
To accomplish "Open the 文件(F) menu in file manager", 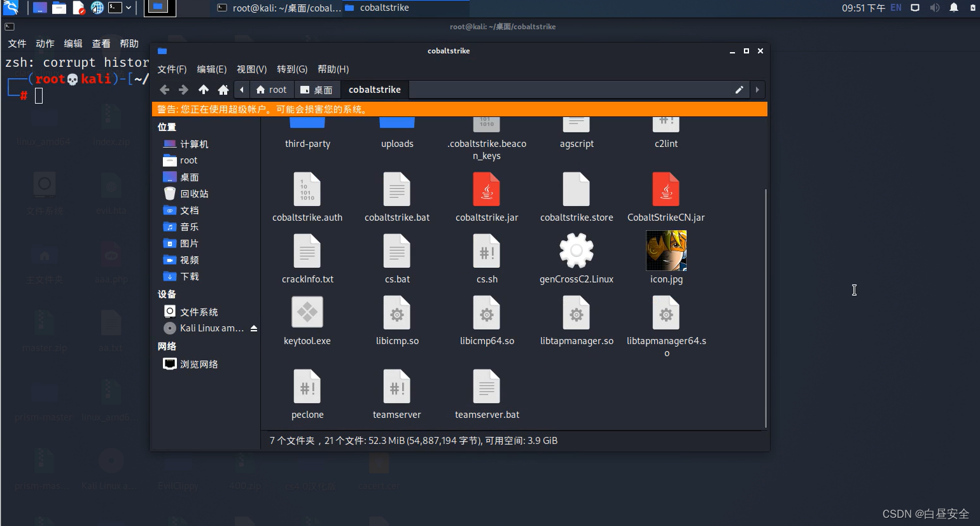I will pyautogui.click(x=172, y=69).
